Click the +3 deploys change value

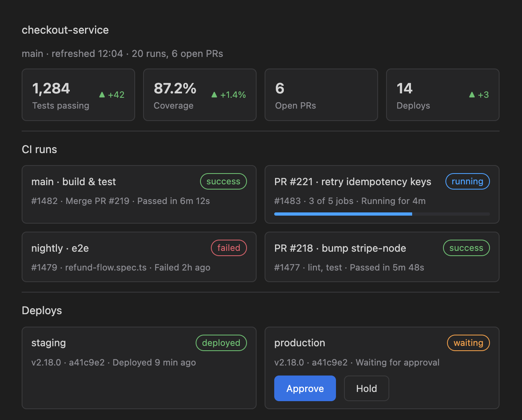[x=484, y=95]
